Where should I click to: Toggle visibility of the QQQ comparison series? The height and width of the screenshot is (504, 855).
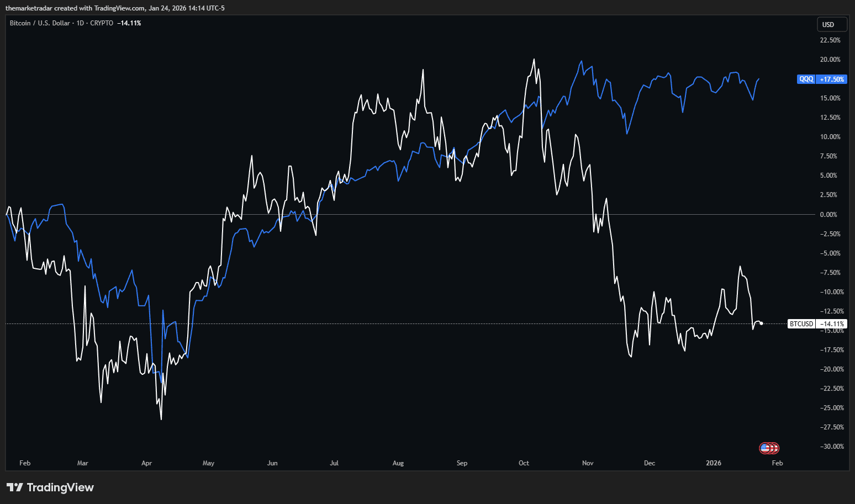(806, 79)
